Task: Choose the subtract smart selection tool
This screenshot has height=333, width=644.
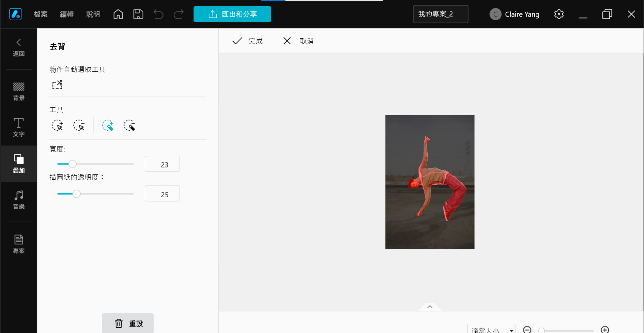Action: coord(79,126)
